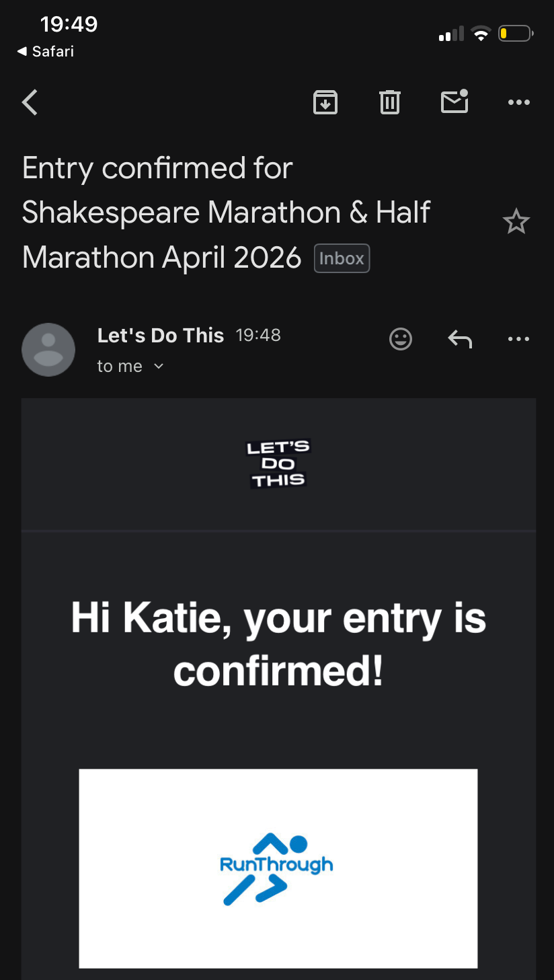This screenshot has height=980, width=554.
Task: Open the sender's profile avatar
Action: 48,350
